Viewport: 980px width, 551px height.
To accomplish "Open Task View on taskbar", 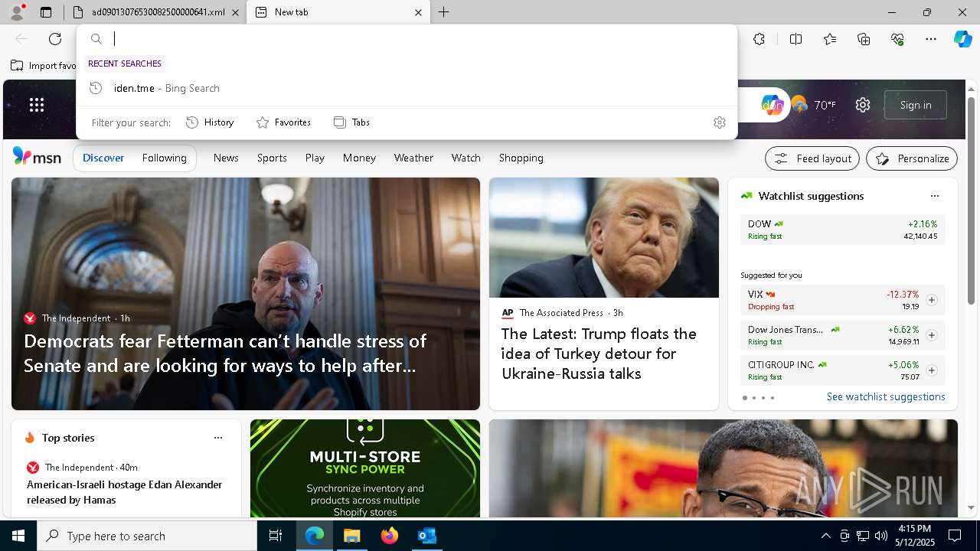I will [276, 536].
